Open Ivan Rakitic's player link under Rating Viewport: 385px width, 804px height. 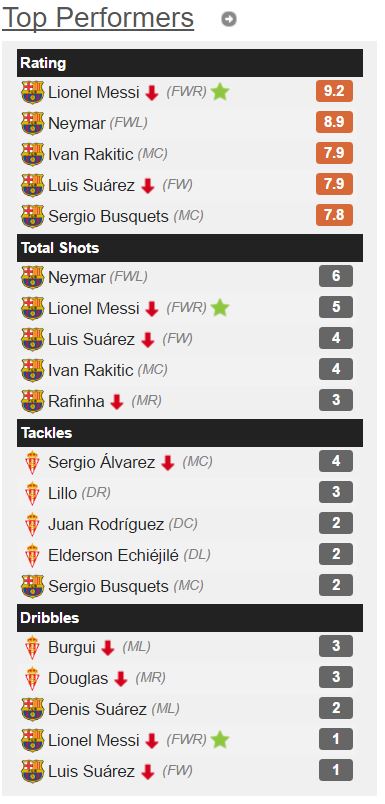coord(91,154)
